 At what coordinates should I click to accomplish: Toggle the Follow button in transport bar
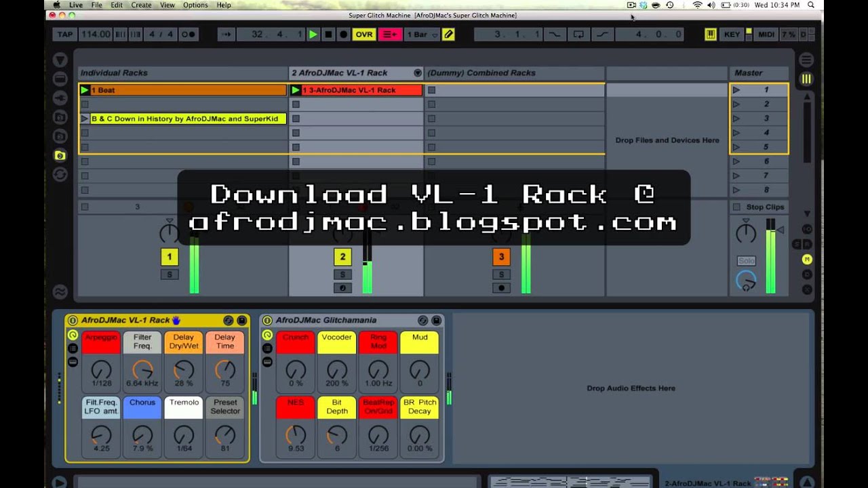[x=226, y=35]
